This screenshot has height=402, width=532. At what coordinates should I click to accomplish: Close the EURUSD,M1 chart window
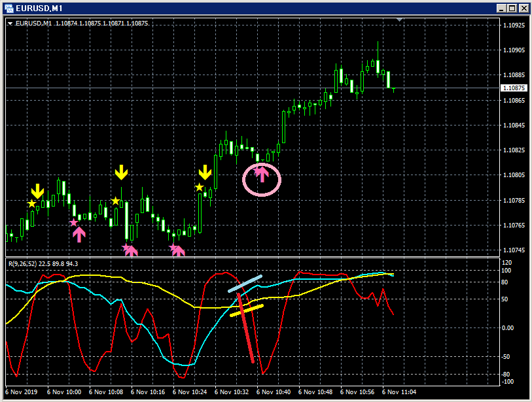[523, 8]
